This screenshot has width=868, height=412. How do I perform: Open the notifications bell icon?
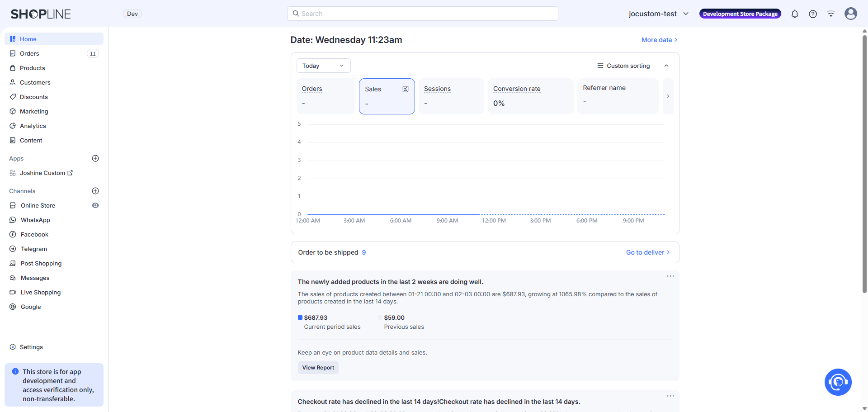coord(794,14)
